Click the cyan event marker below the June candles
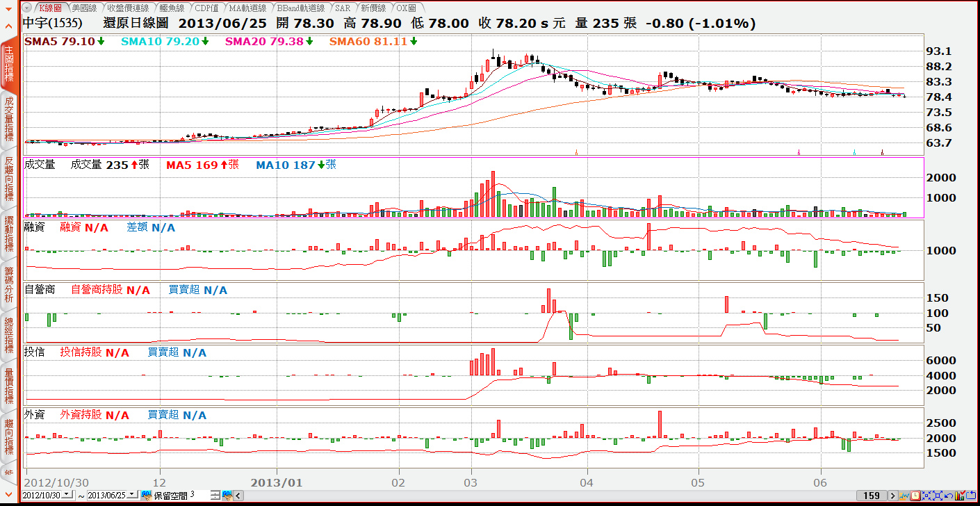The image size is (980, 506). [854, 152]
